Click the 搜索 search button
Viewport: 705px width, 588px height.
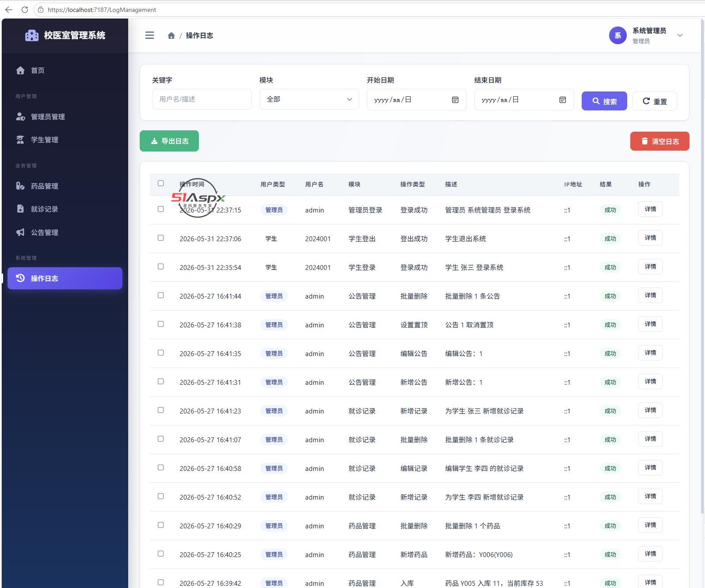coord(604,101)
